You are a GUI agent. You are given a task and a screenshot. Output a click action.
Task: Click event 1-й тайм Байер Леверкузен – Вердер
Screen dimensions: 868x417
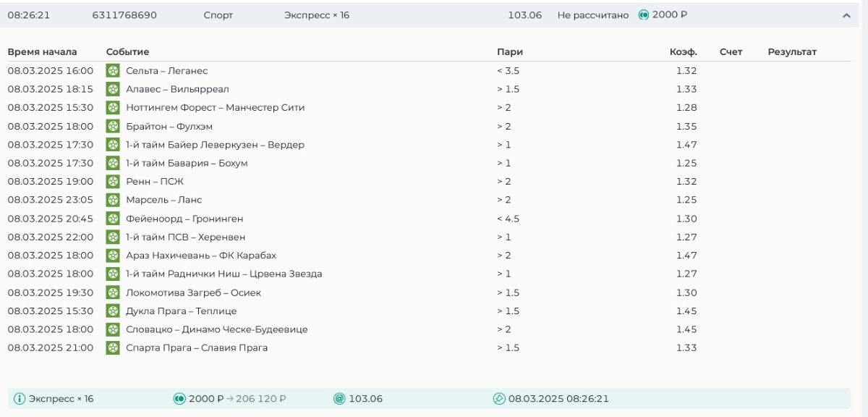(216, 145)
